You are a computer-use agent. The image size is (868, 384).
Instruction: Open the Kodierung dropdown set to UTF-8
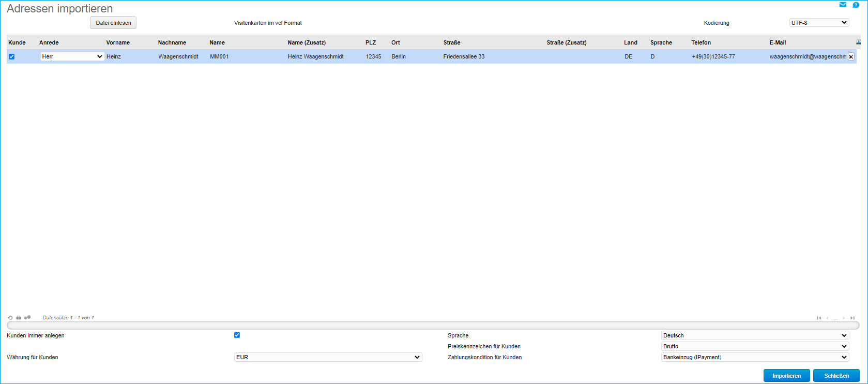[x=819, y=23]
